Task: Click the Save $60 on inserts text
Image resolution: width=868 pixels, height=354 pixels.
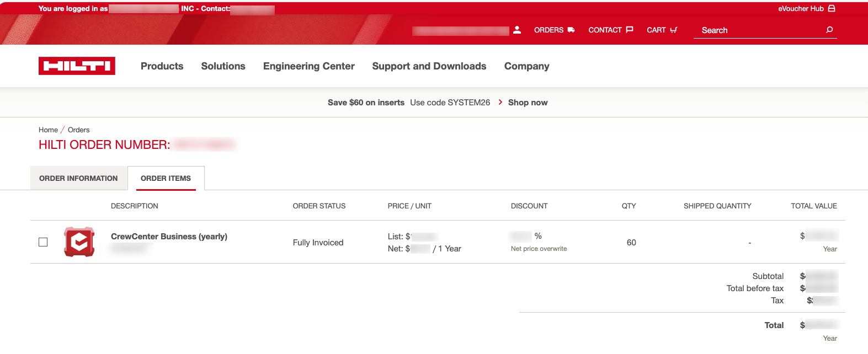Action: point(366,103)
